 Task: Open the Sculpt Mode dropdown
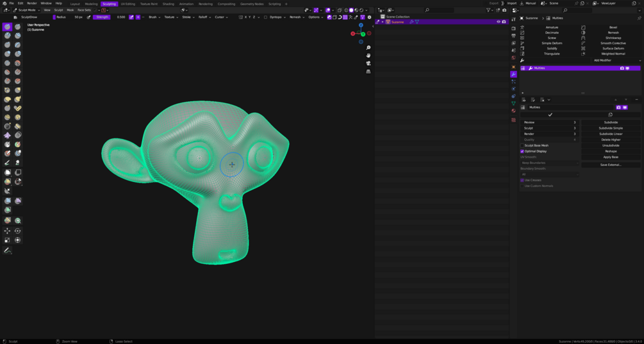(26, 10)
